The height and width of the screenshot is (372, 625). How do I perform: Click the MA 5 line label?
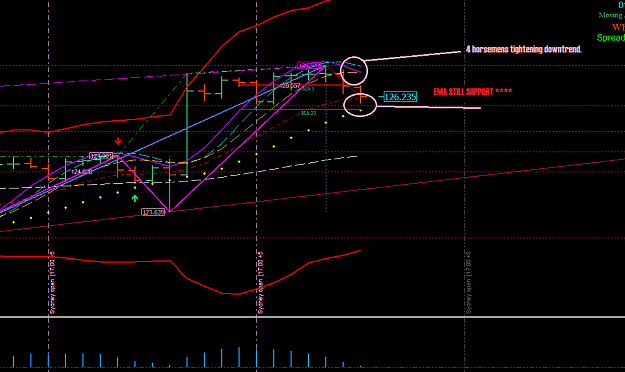tap(308, 89)
